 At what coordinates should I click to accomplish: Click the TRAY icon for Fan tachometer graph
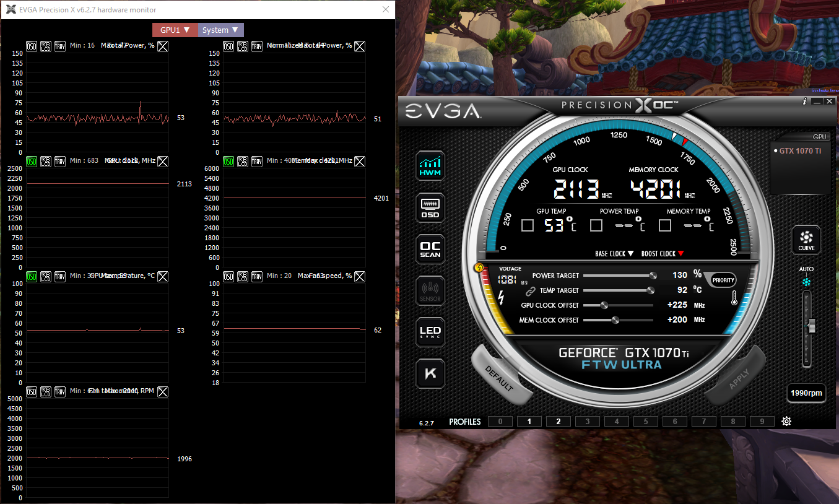60,391
